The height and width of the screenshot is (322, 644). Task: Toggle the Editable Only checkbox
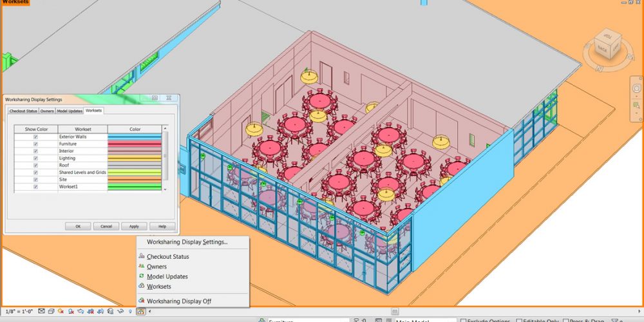pos(519,320)
